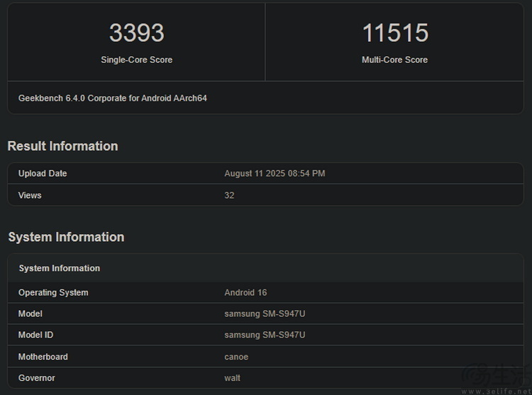Select the Views row label

coord(30,195)
